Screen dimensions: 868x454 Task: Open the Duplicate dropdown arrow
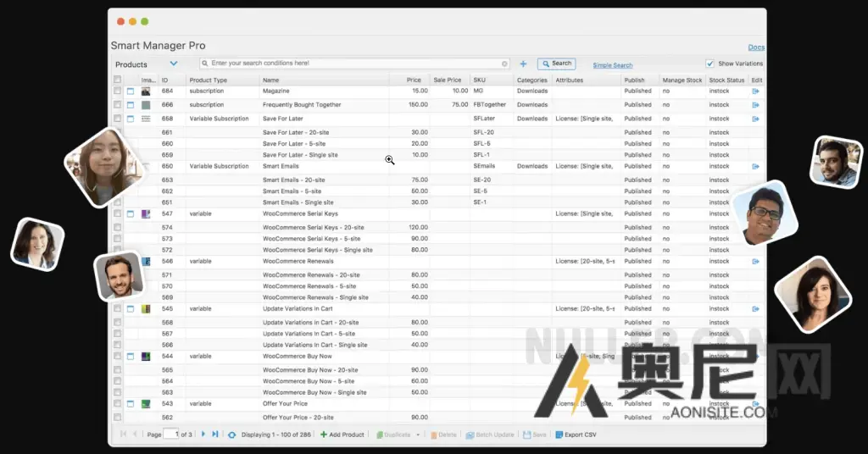coord(418,435)
